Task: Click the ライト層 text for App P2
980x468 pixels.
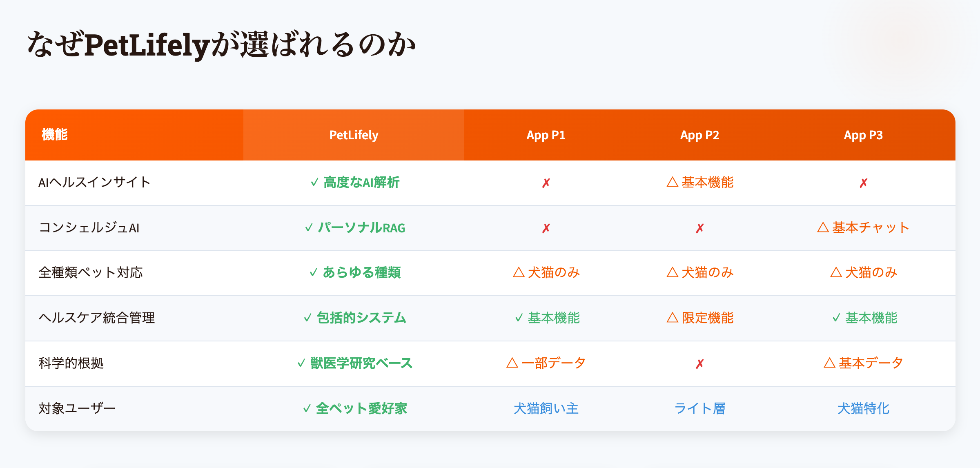Action: click(699, 408)
